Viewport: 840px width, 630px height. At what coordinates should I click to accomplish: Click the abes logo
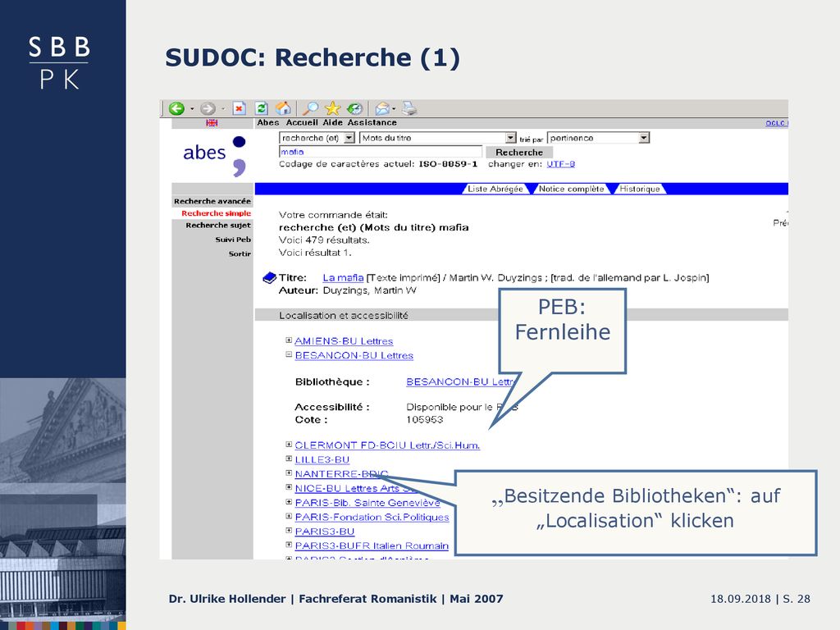coord(214,155)
